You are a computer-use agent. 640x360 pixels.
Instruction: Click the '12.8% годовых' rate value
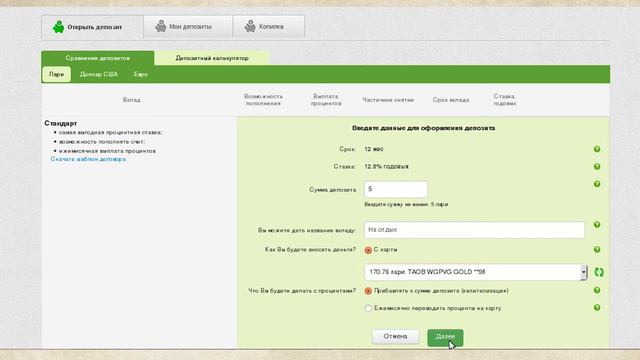click(x=387, y=167)
